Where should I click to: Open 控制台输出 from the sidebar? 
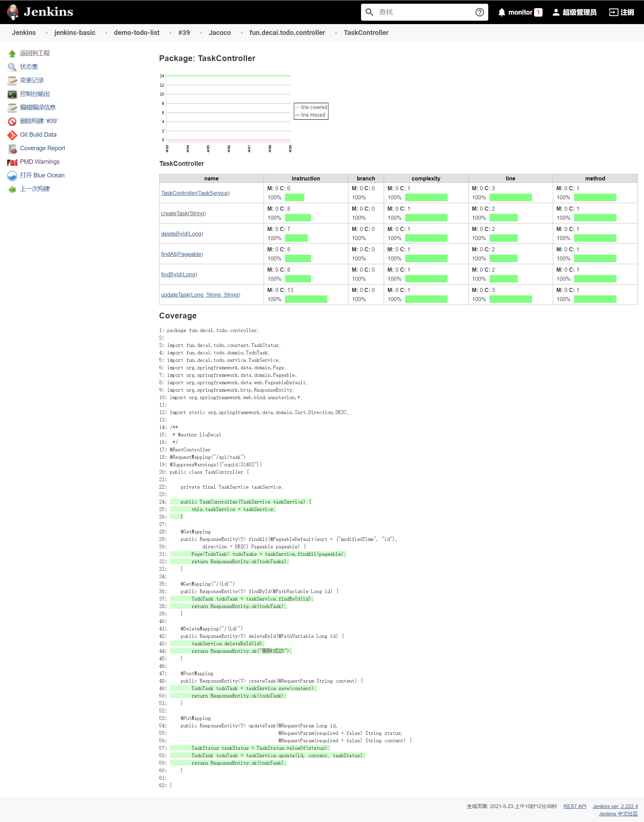[35, 94]
